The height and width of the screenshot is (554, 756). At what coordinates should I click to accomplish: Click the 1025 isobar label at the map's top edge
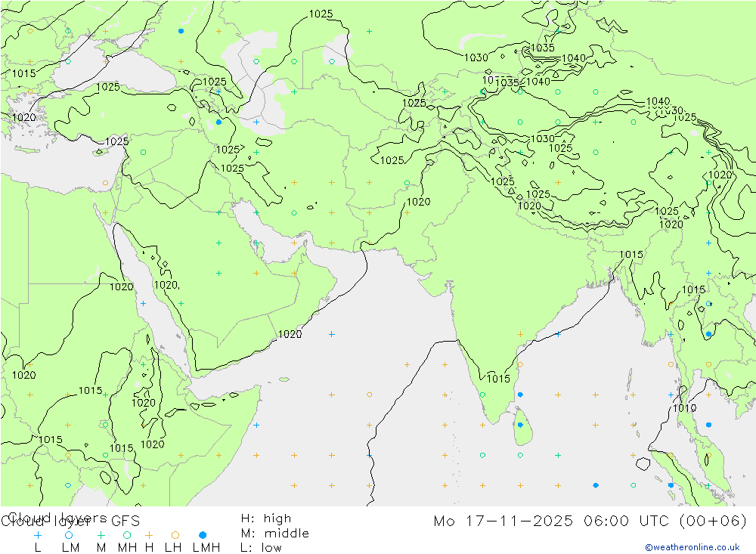tap(321, 14)
